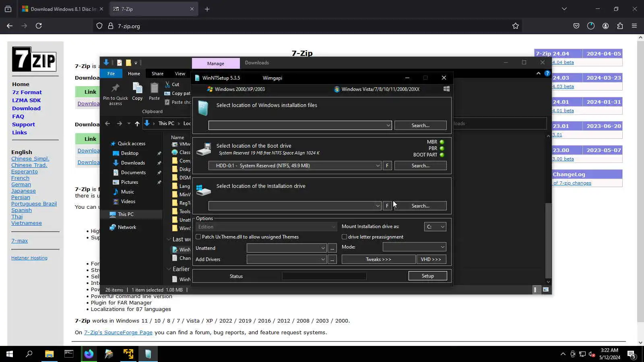Screen dimensions: 644x362
Task: Click the New folder icon in Explorer title bar
Action: click(x=128, y=63)
